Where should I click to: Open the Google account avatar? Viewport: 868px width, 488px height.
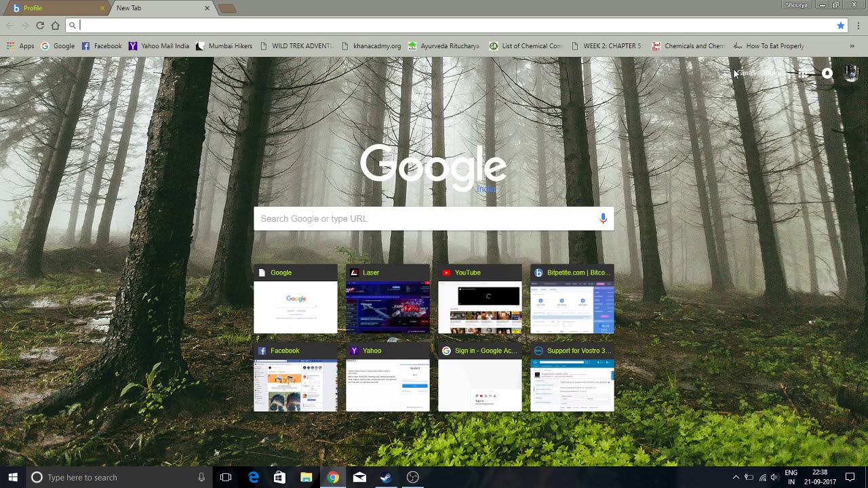coord(851,73)
